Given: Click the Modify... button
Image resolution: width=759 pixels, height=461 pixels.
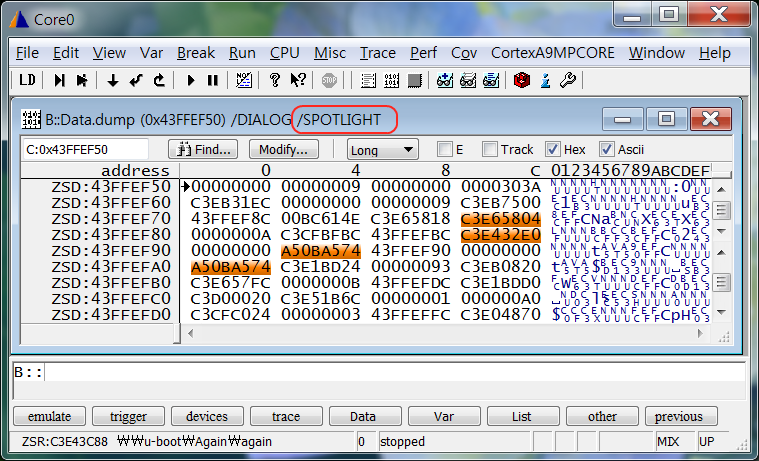Looking at the screenshot, I should point(283,150).
